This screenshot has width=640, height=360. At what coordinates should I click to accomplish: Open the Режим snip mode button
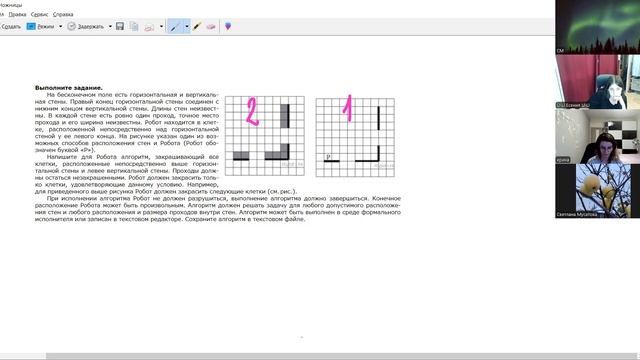coord(40,27)
